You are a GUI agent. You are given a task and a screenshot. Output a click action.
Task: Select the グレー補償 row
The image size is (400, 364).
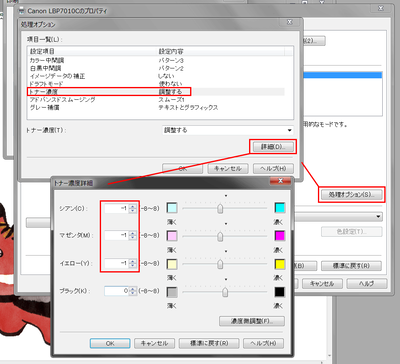(157, 108)
